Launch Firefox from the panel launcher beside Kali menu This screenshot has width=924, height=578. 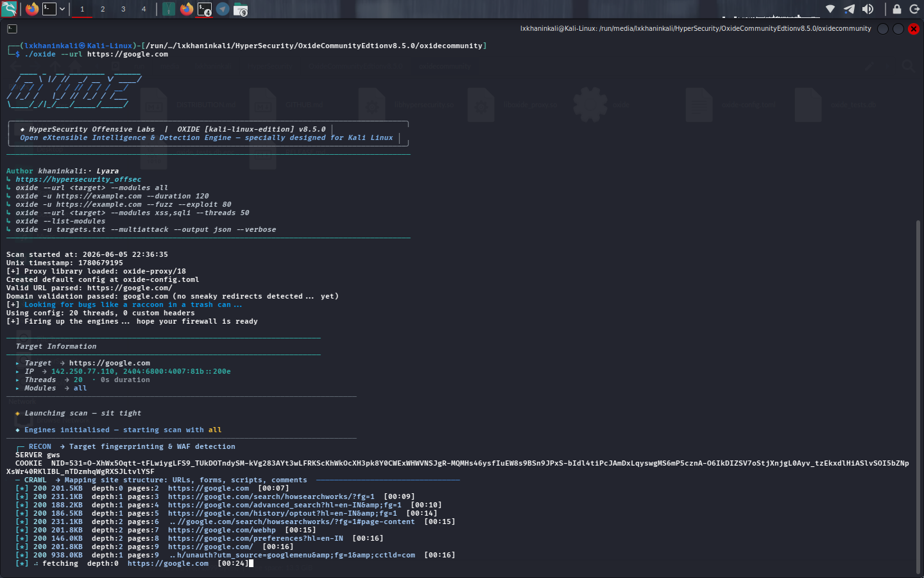(31, 9)
